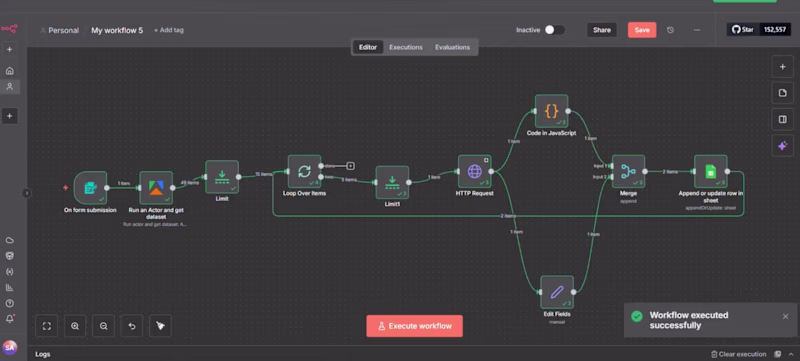Open the templates box icon in sidebar
800x361 pixels.
tap(9, 256)
